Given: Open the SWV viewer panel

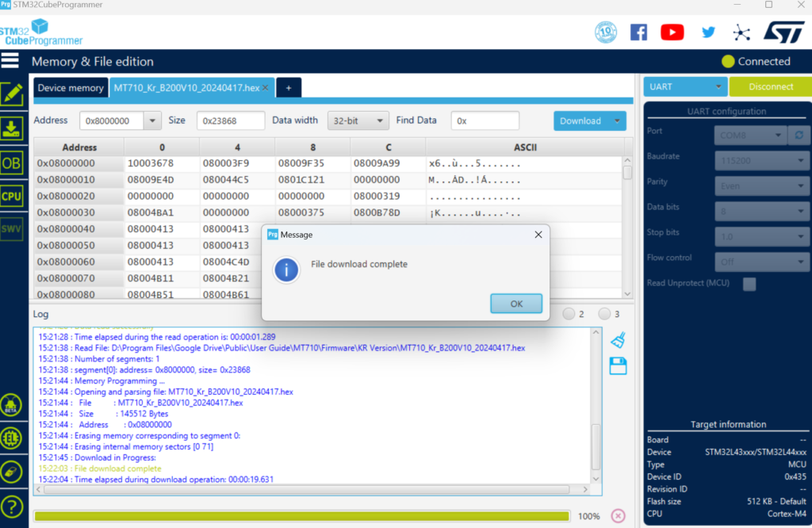Looking at the screenshot, I should click(x=11, y=229).
